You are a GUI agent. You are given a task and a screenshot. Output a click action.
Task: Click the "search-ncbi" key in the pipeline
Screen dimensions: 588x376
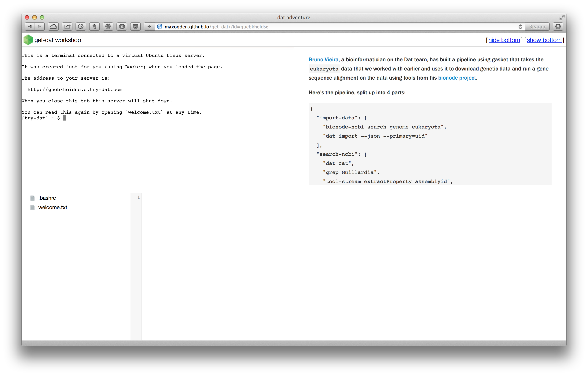337,154
